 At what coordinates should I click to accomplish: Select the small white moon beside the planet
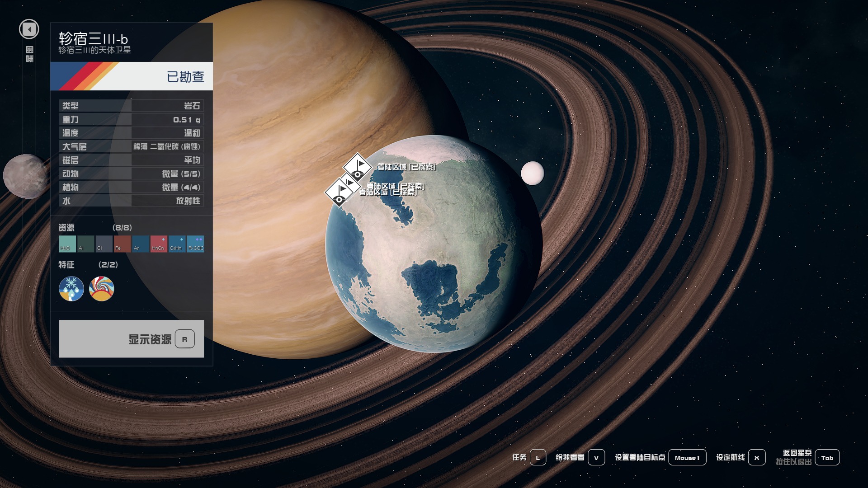click(x=533, y=173)
